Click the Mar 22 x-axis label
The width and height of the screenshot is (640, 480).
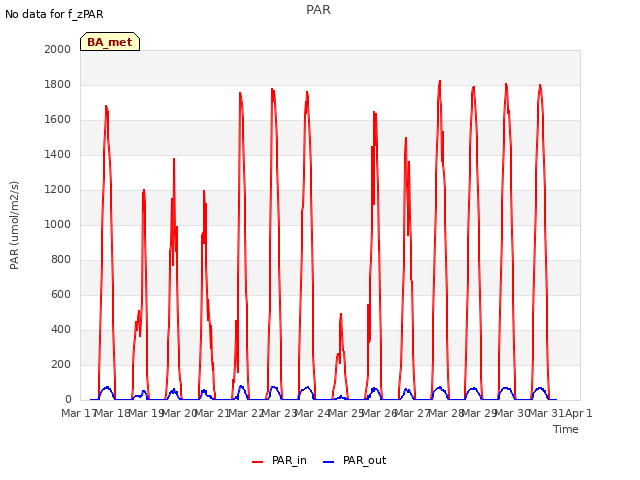[x=246, y=413]
